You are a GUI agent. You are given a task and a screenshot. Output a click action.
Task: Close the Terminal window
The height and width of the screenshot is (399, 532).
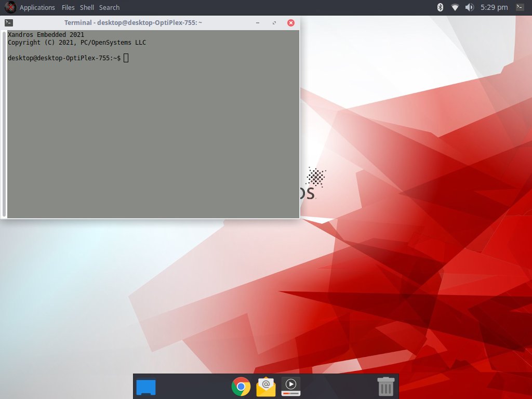(291, 23)
